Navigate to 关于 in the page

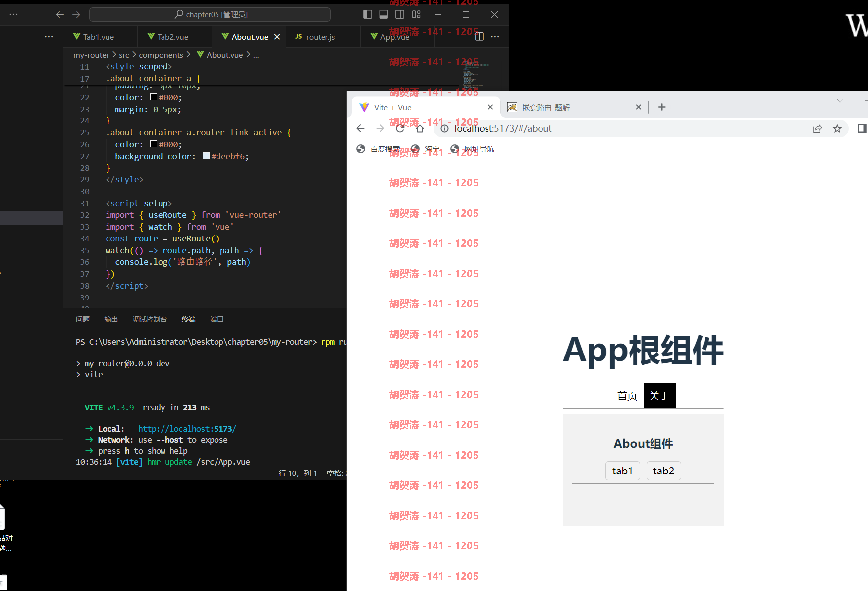(659, 395)
